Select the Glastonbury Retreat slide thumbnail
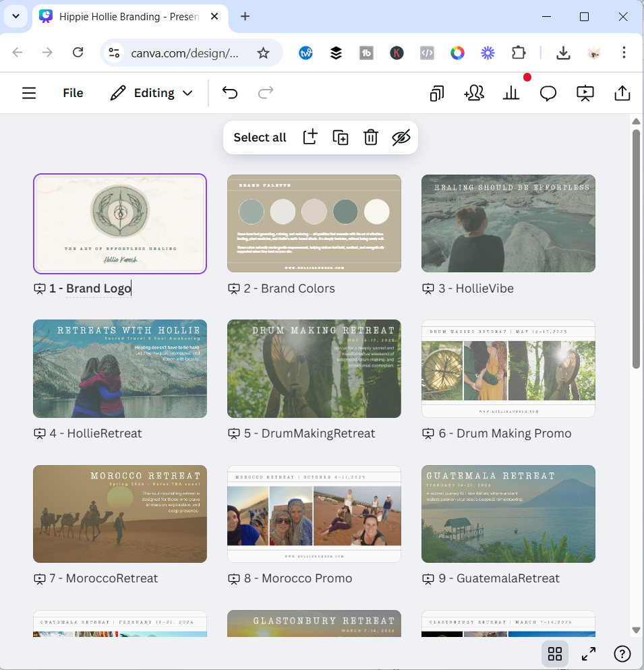 (314, 623)
